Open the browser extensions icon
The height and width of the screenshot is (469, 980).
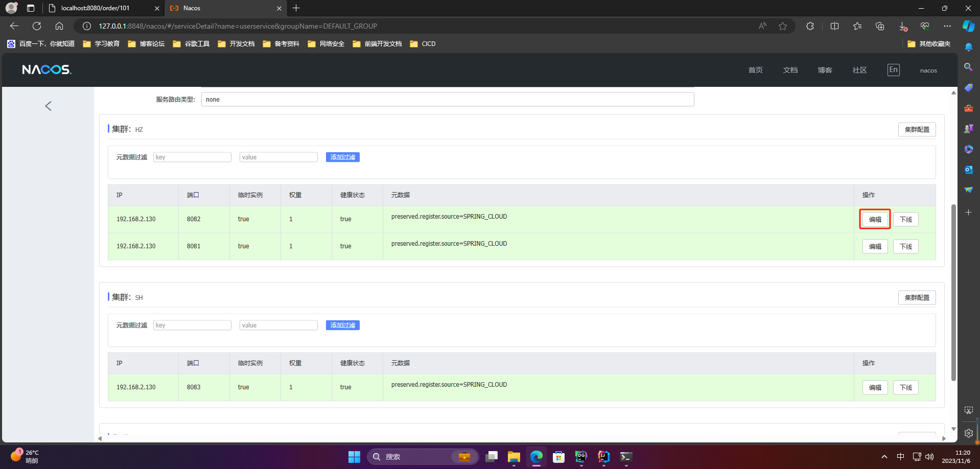(x=810, y=26)
